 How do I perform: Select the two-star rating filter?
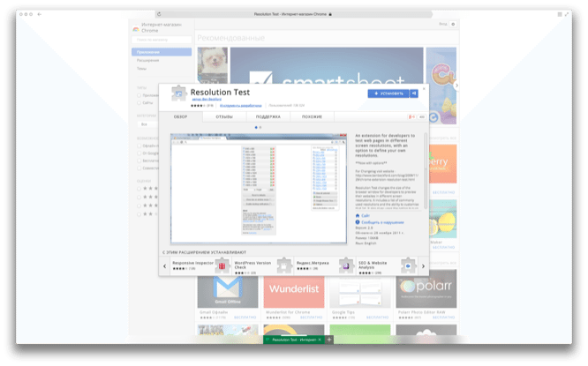(x=139, y=214)
